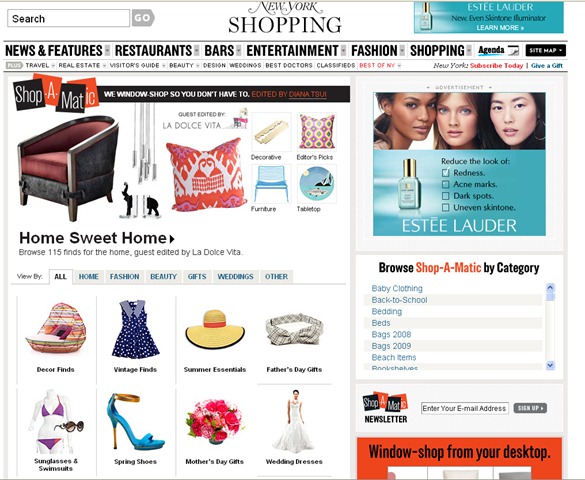Expand the Travel submenu arrow
The width and height of the screenshot is (585, 480).
[53, 66]
